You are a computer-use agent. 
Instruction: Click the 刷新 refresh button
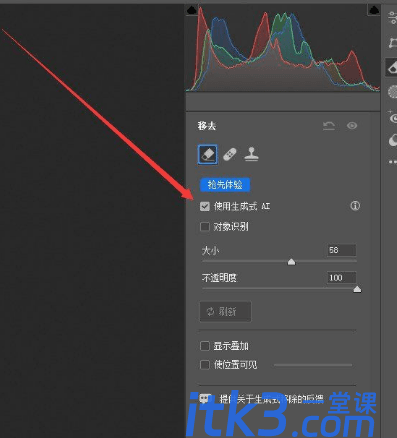point(225,312)
